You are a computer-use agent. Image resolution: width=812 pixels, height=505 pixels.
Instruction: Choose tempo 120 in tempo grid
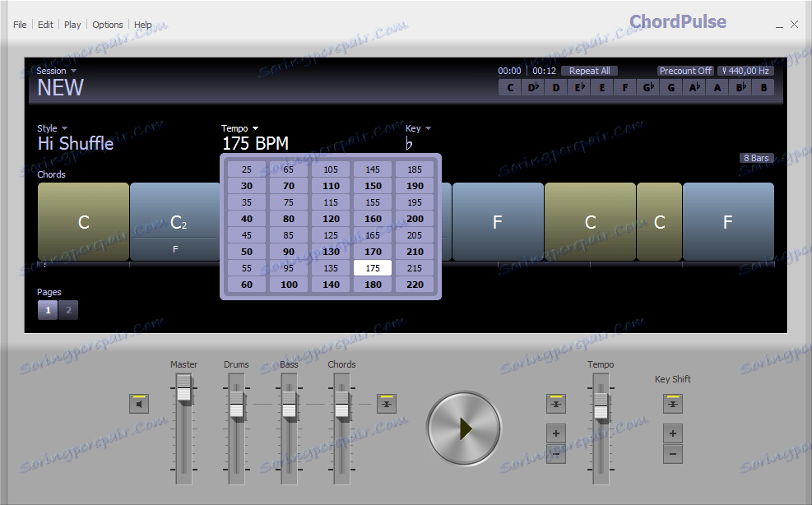point(331,219)
